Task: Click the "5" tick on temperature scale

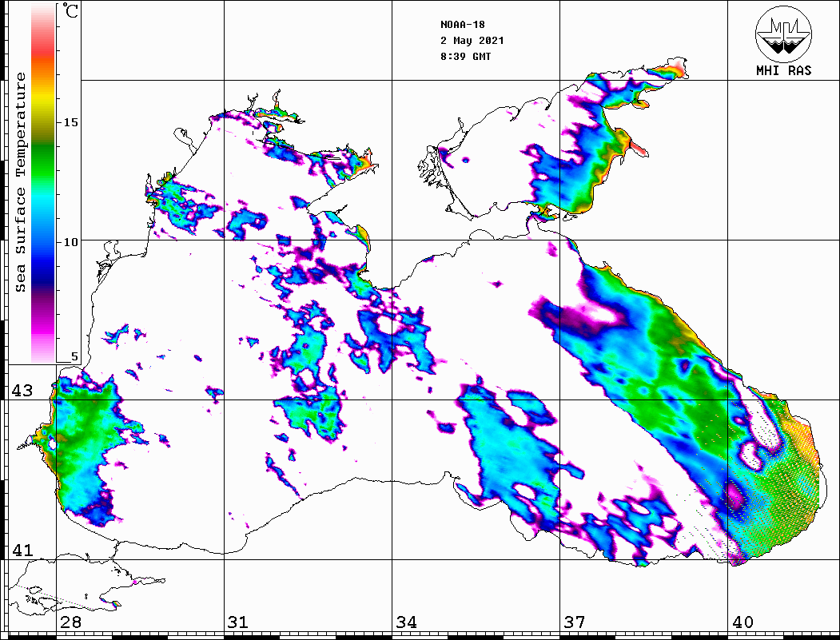Action: click(x=74, y=356)
